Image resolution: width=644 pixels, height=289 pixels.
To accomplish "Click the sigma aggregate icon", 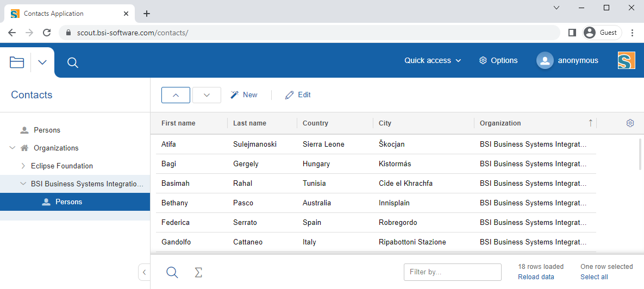I will tap(198, 273).
